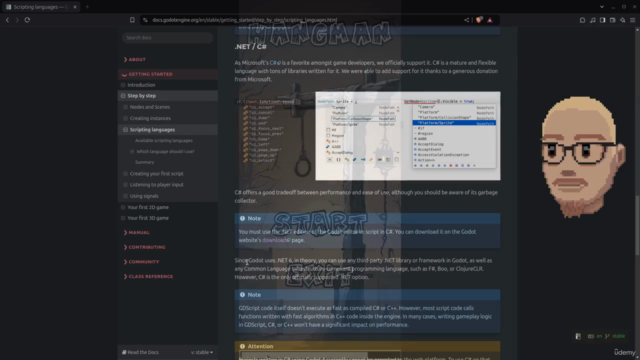Screen dimensions: 640x360
Task: Toggle the browser sidebar panel icon
Action: coord(602,20)
